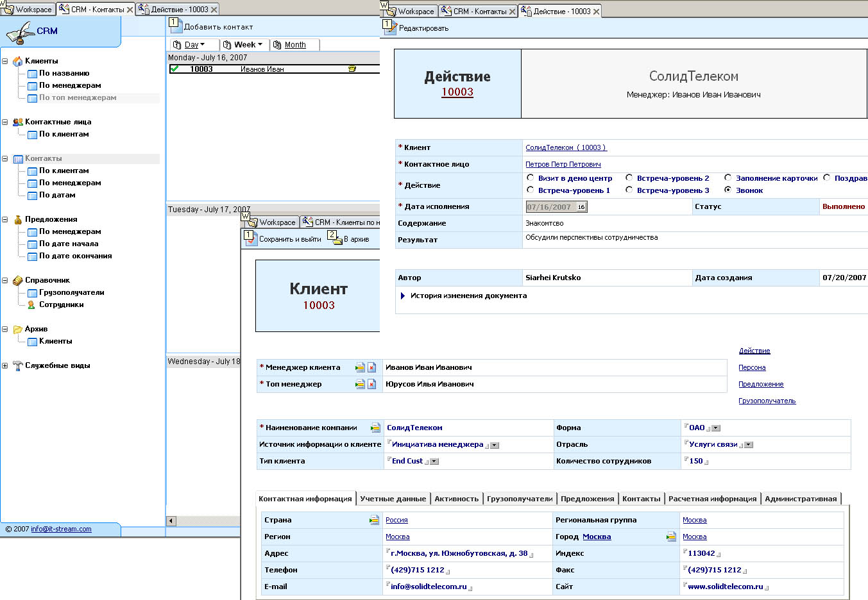Image resolution: width=868 pixels, height=600 pixels.
Task: Click select icon next to Менеджер клиента
Action: [360, 367]
